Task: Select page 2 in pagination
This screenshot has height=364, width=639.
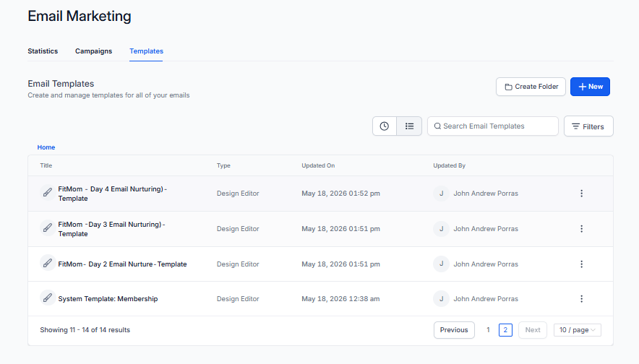Action: 505,330
